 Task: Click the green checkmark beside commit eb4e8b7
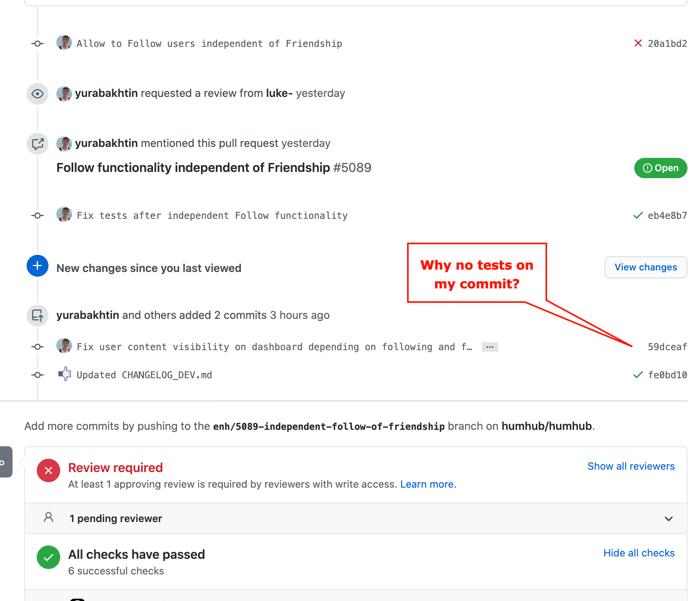point(638,215)
